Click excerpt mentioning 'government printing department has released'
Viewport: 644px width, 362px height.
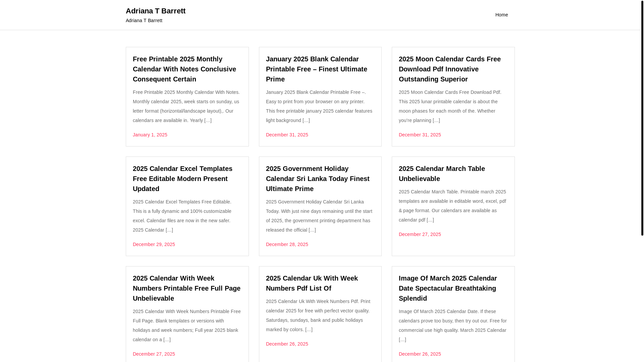click(320, 216)
